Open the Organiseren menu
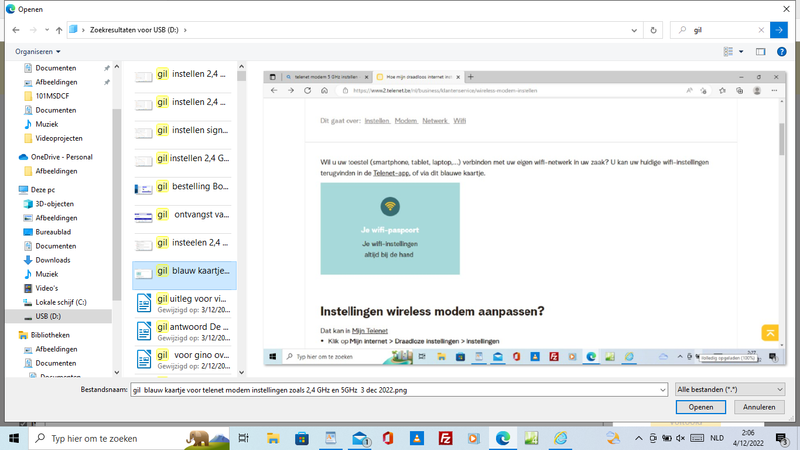This screenshot has width=800, height=450. click(38, 52)
